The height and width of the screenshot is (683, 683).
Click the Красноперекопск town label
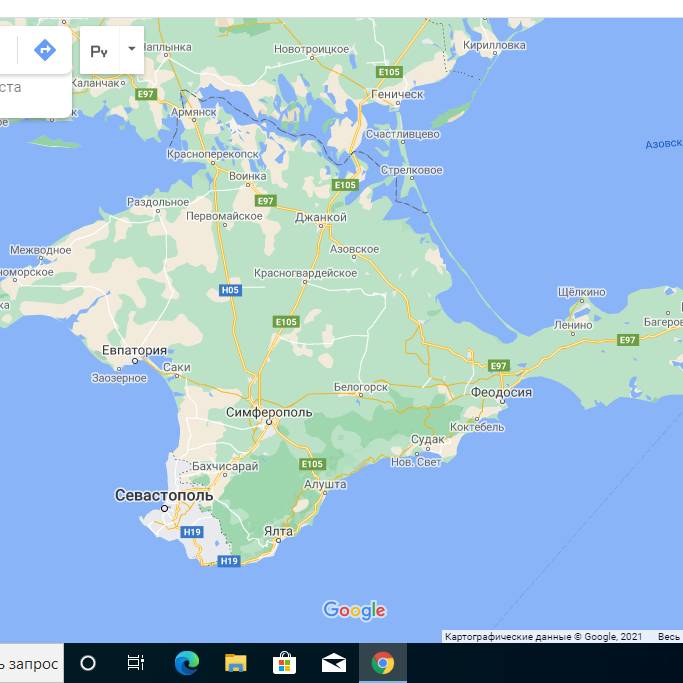tap(213, 154)
